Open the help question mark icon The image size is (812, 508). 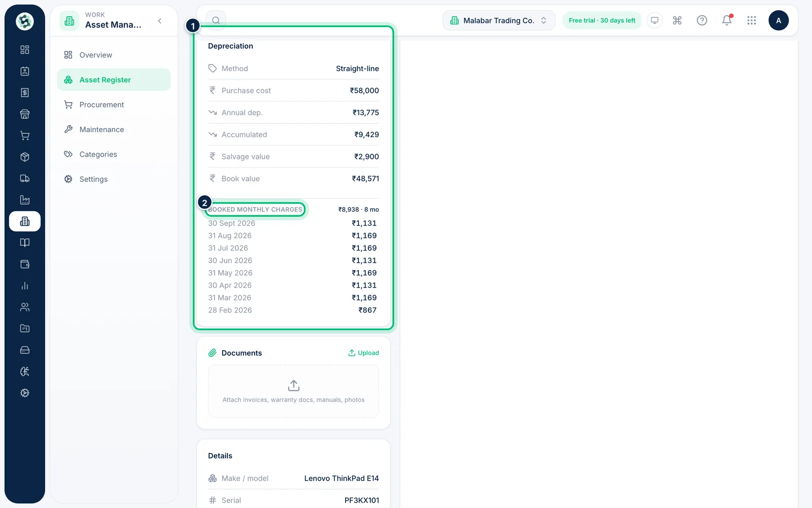pyautogui.click(x=702, y=20)
